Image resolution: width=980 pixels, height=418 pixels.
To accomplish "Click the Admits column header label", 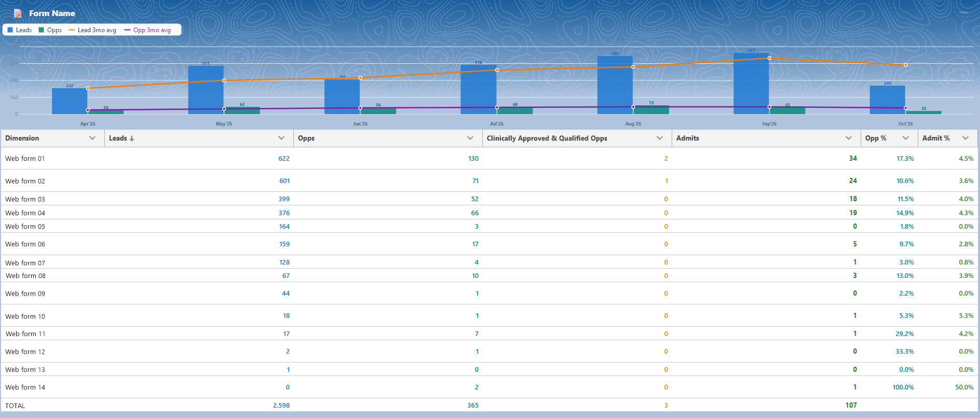I will pyautogui.click(x=687, y=138).
